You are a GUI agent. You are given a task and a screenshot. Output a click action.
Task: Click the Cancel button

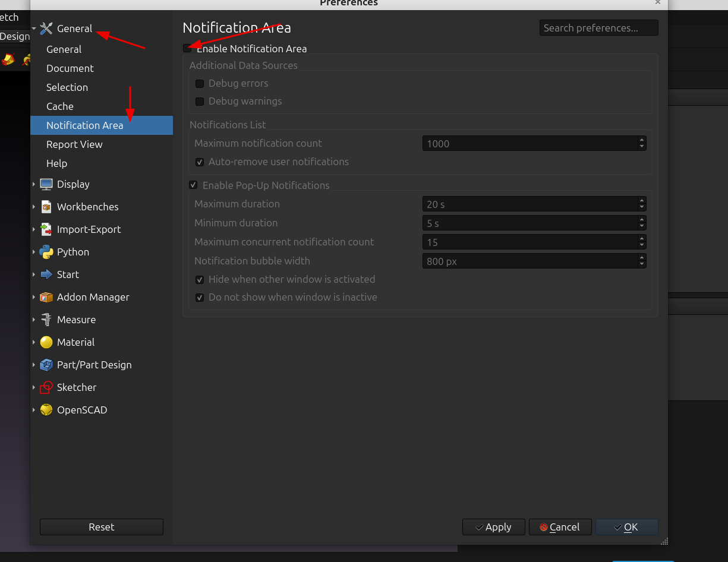pyautogui.click(x=560, y=527)
